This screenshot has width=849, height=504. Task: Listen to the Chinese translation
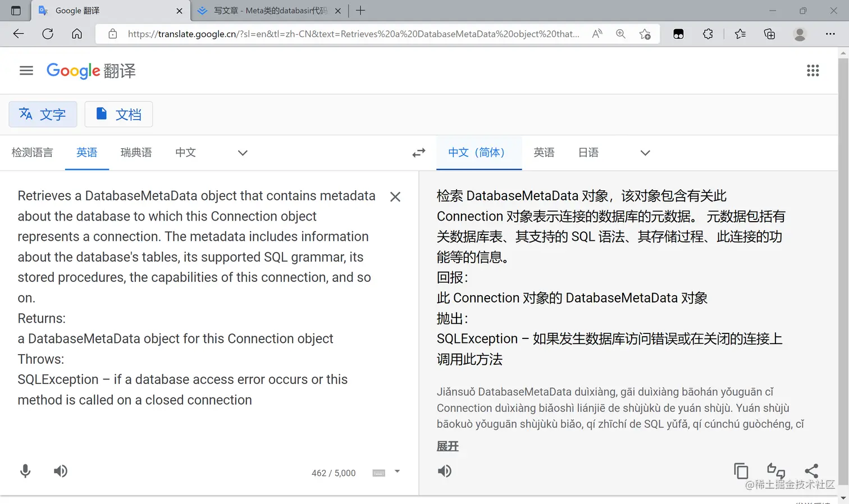[445, 471]
